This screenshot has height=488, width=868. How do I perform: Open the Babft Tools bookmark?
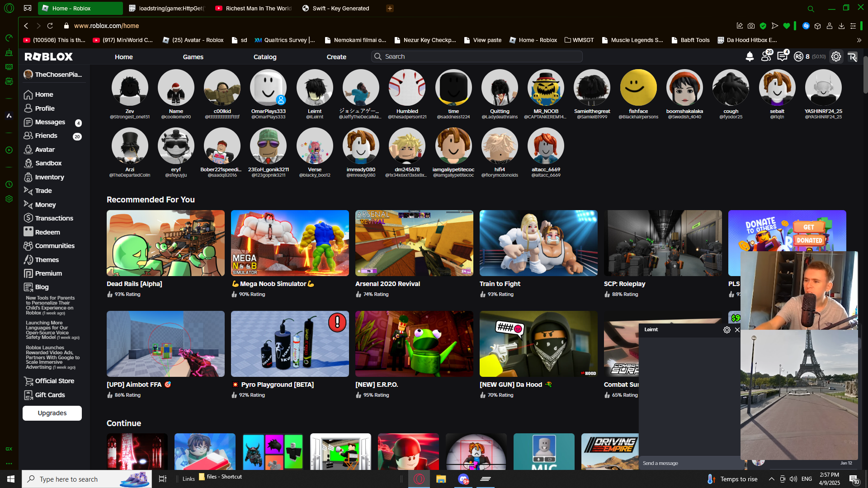click(x=690, y=40)
